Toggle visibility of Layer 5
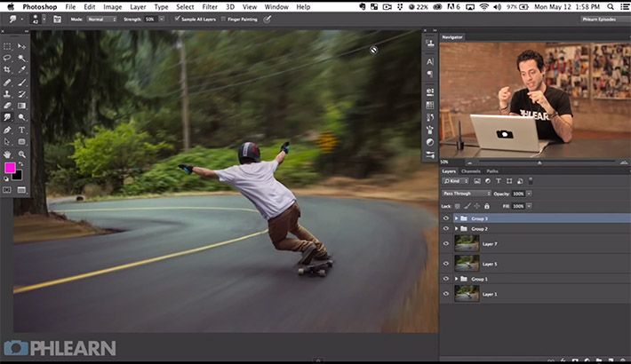631x364 pixels. pos(446,264)
